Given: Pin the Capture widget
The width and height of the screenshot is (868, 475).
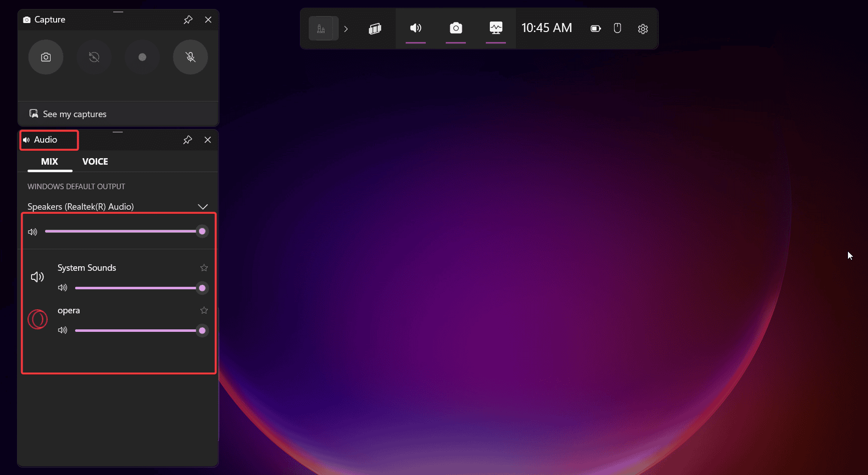Looking at the screenshot, I should [x=188, y=20].
